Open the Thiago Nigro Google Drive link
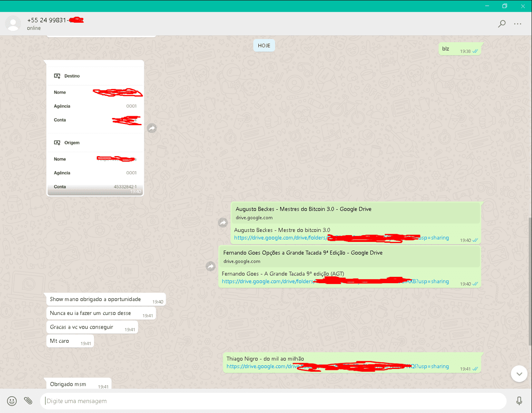The width and height of the screenshot is (532, 413). 338,367
